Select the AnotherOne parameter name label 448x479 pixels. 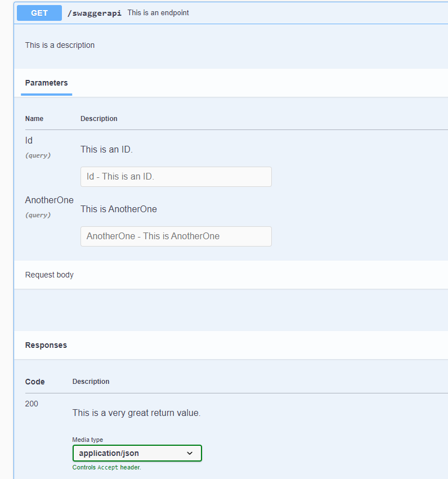pyautogui.click(x=49, y=200)
